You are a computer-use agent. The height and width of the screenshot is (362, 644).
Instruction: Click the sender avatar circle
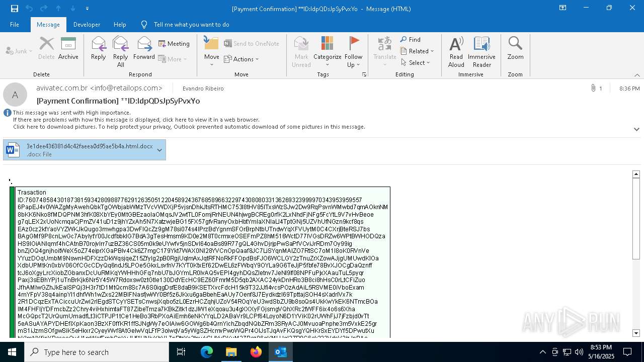click(x=15, y=95)
